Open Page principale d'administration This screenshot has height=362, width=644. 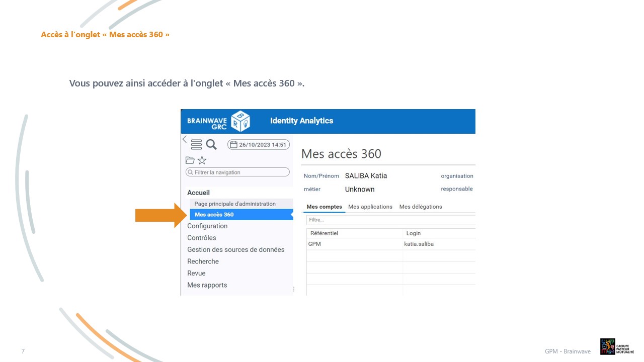[x=235, y=204]
